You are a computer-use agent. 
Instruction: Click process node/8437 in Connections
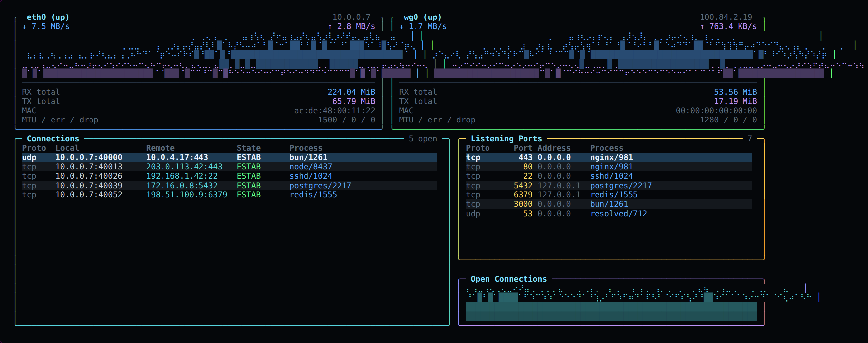(x=310, y=166)
